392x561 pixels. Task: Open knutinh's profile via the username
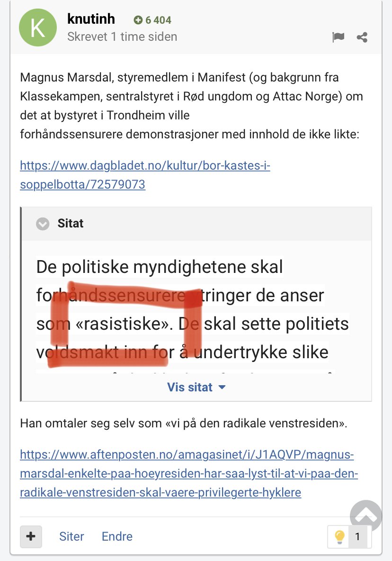91,19
